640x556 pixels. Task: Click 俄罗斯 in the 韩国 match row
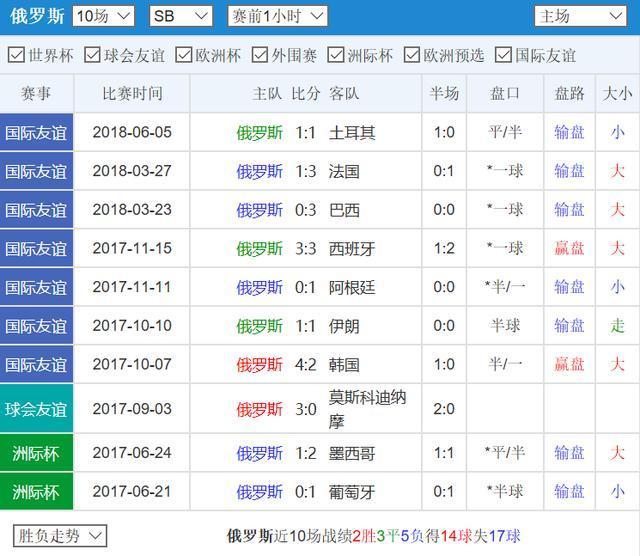click(260, 365)
